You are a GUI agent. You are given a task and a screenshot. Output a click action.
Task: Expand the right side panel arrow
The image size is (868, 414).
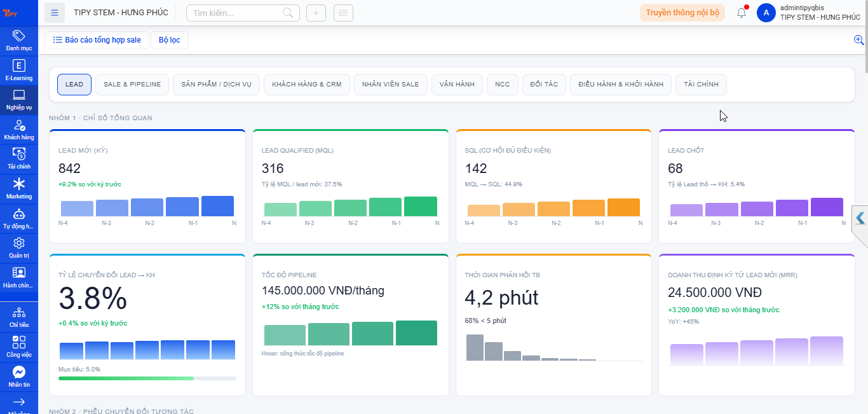[x=860, y=218]
